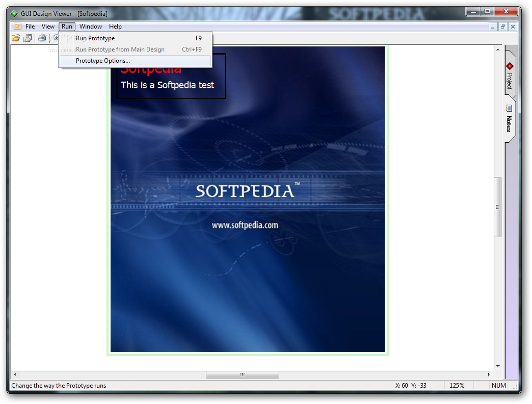Image resolution: width=532 pixels, height=404 pixels.
Task: Click the scroll down arrow
Action: point(498,366)
